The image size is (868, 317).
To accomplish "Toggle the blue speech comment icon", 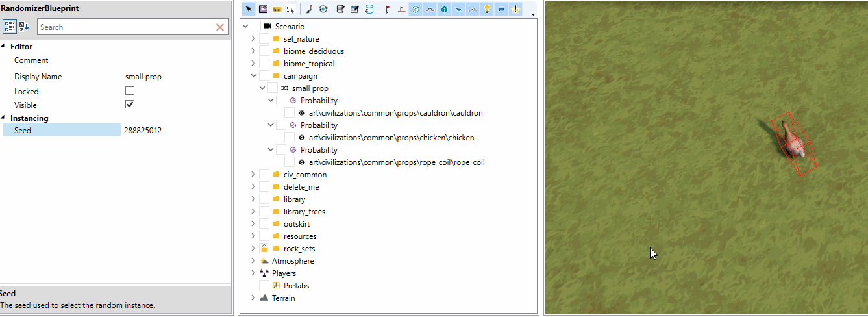I will click(x=501, y=9).
